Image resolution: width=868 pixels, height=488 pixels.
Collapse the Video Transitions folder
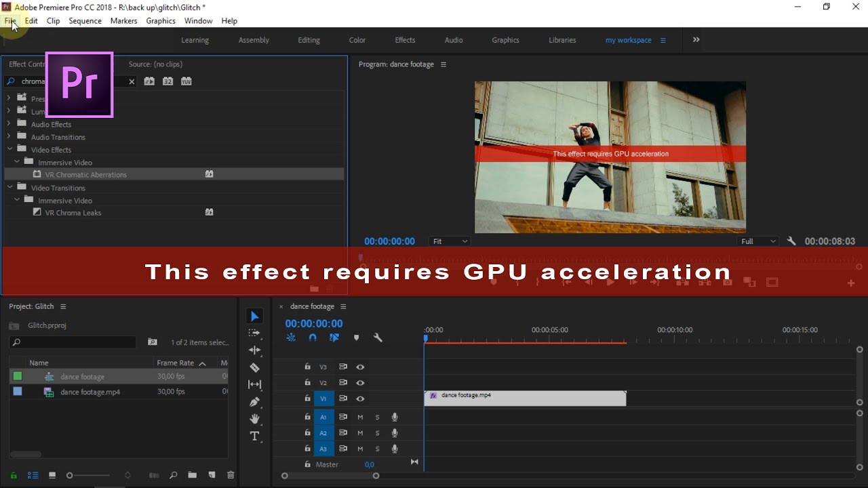(x=9, y=188)
